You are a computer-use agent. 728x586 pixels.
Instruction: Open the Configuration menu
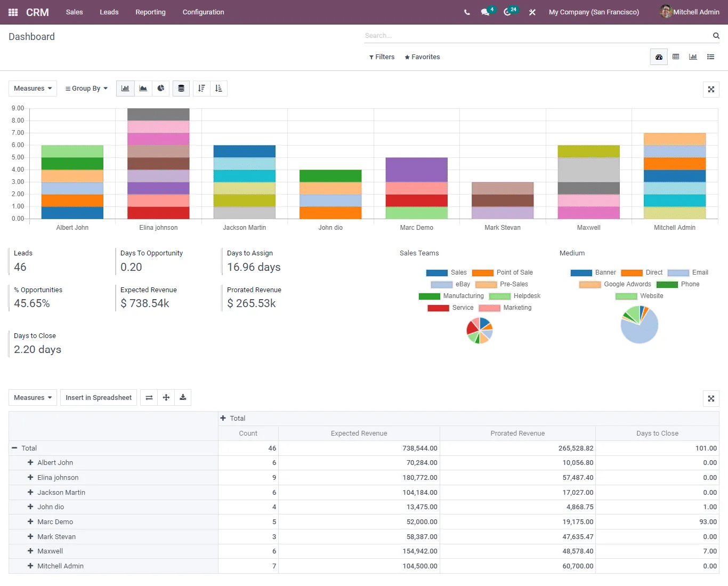point(203,12)
